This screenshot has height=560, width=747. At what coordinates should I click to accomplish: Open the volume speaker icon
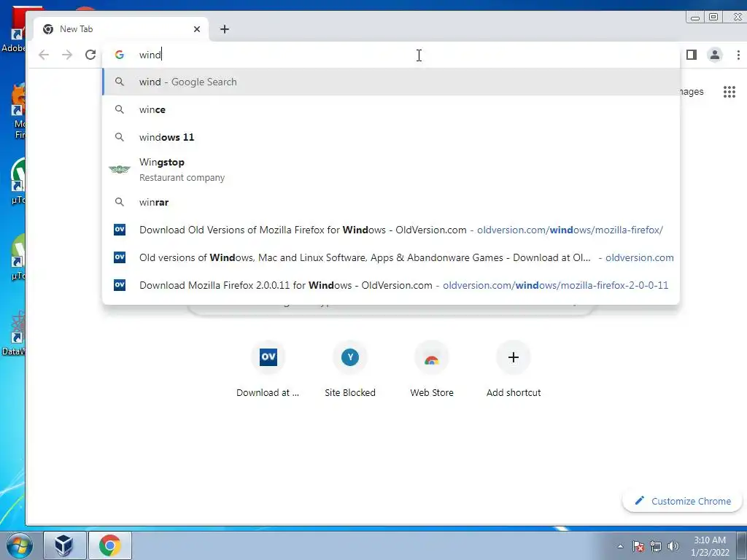pos(673,546)
